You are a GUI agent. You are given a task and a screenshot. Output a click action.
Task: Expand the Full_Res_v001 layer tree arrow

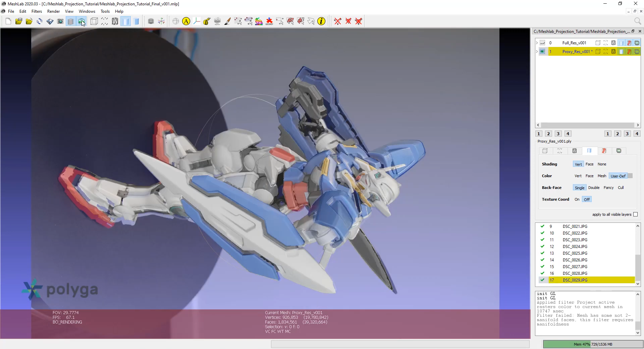pos(537,43)
